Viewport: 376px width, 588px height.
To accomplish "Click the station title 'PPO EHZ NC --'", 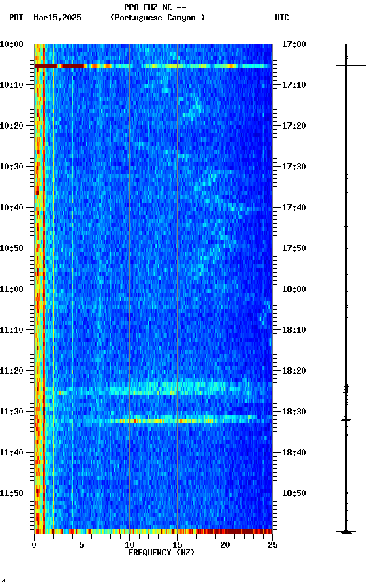I will (x=155, y=7).
